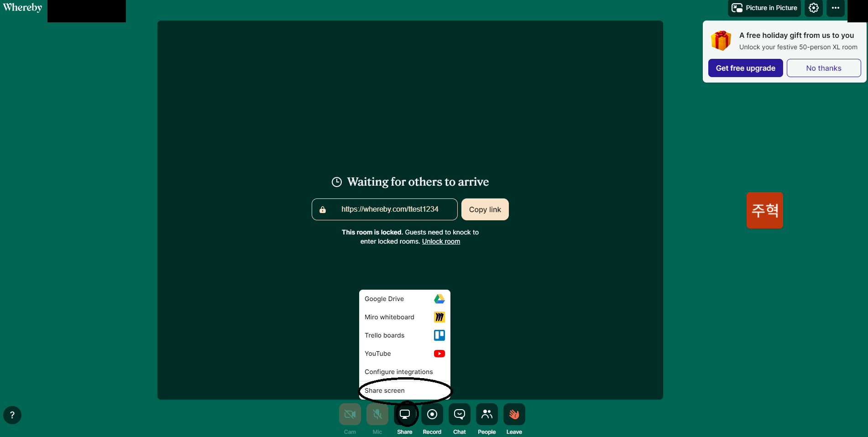868x437 pixels.
Task: Click the YouTube play logo icon
Action: point(439,354)
